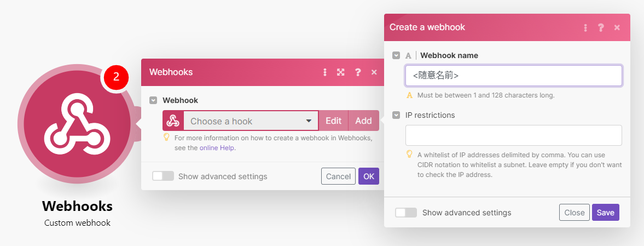Click the webhook icon beside Choose a hook
This screenshot has width=644, height=246.
[x=173, y=121]
